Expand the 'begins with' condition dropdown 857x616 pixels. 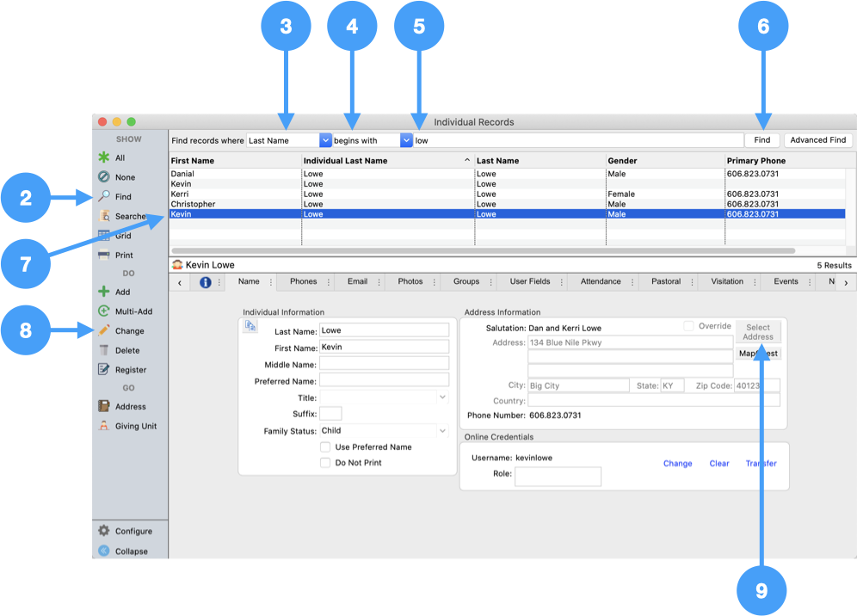click(x=406, y=140)
